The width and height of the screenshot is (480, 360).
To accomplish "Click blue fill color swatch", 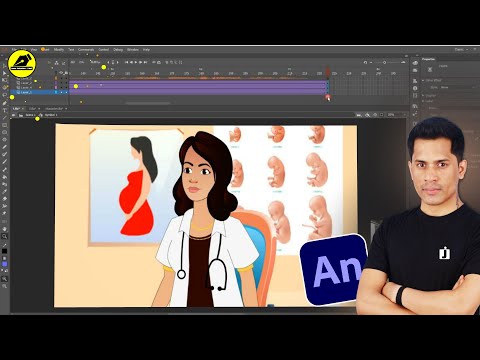I will pyautogui.click(x=4, y=264).
